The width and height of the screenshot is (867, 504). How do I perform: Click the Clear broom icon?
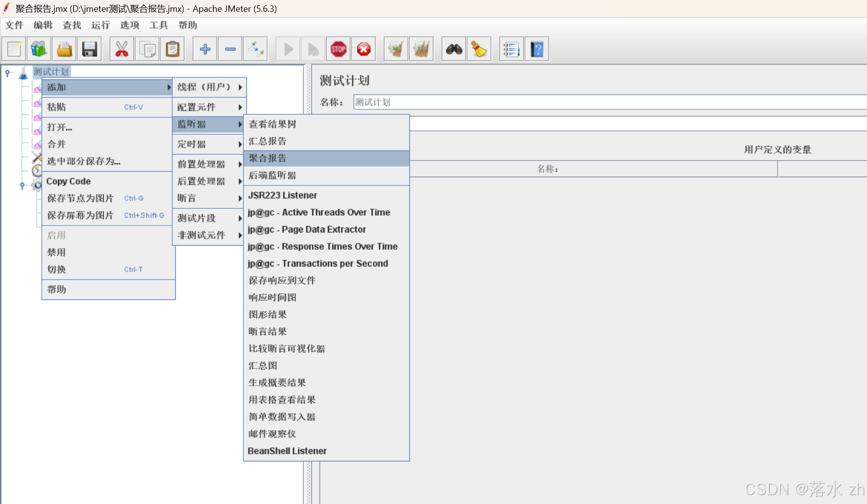[x=396, y=49]
